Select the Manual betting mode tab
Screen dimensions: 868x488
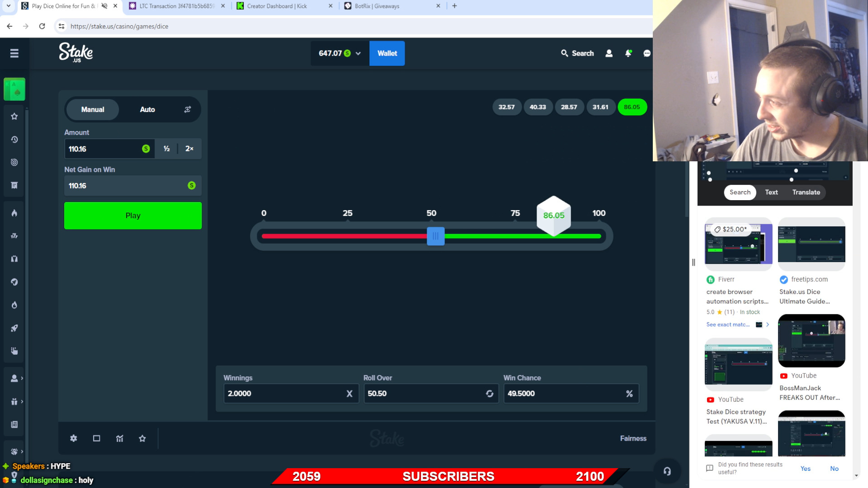click(93, 109)
